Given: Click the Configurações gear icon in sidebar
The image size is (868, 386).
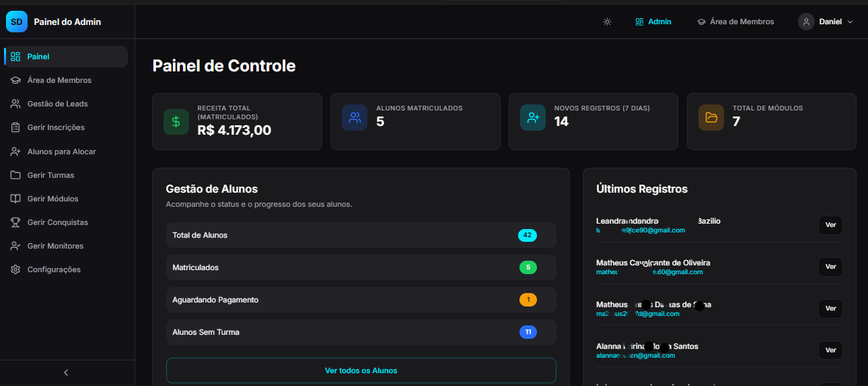Looking at the screenshot, I should (x=15, y=269).
